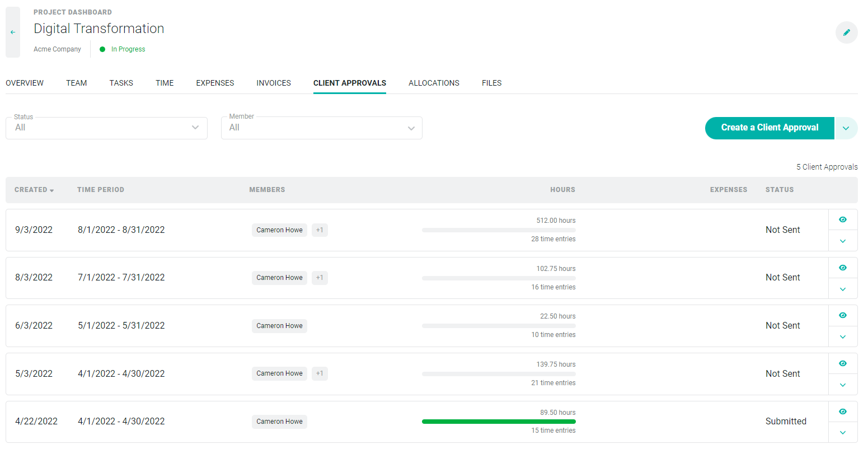Viewport: 868px width, 449px height.
Task: Click the Digital Transformation project title
Action: 99,29
